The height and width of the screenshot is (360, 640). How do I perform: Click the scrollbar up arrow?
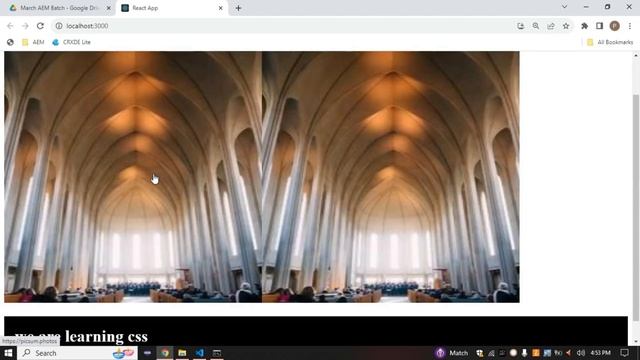click(x=636, y=56)
